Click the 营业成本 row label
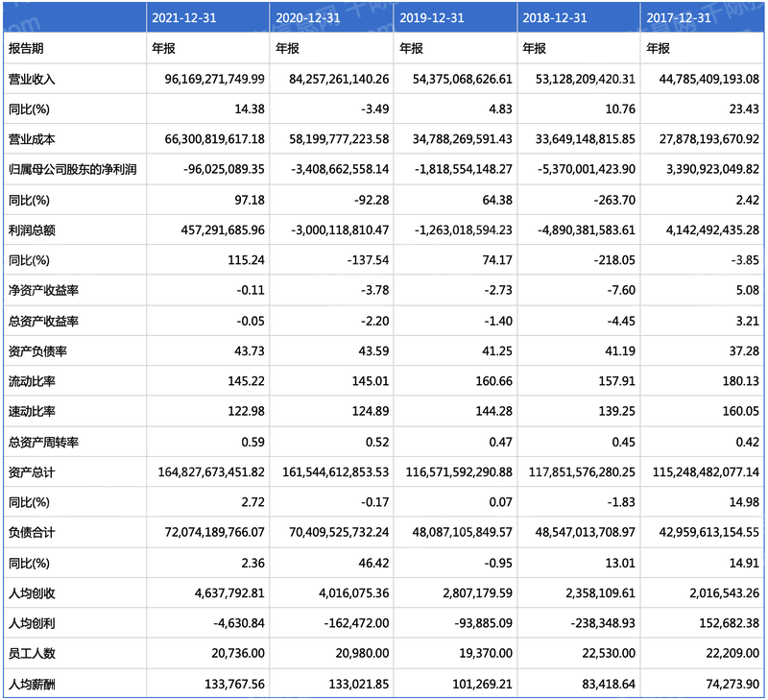768x700 pixels. (x=32, y=139)
